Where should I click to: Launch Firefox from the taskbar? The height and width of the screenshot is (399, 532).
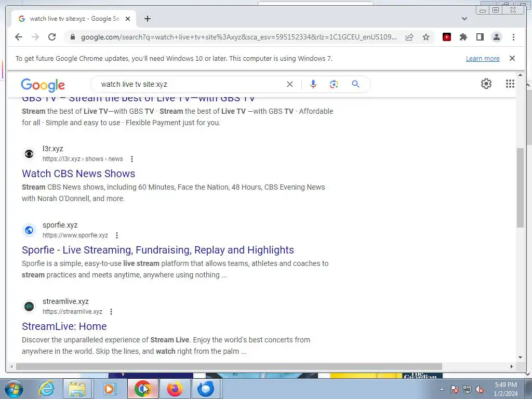[175, 389]
